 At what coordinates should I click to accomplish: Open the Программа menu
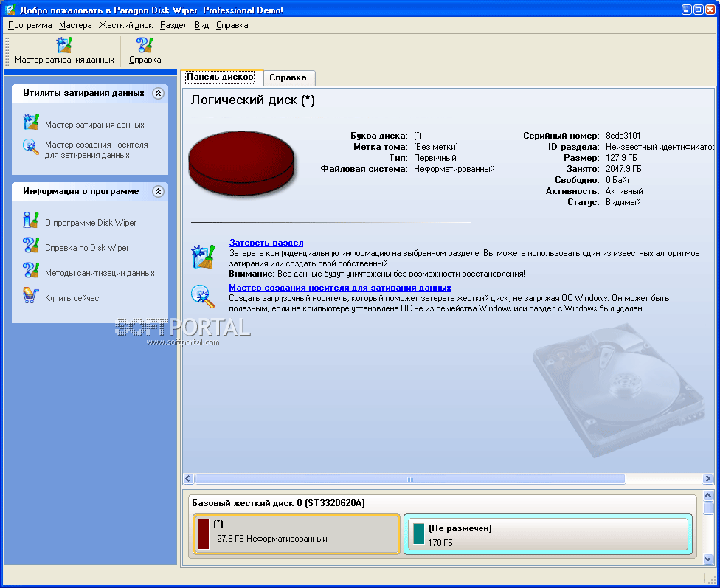pos(30,25)
